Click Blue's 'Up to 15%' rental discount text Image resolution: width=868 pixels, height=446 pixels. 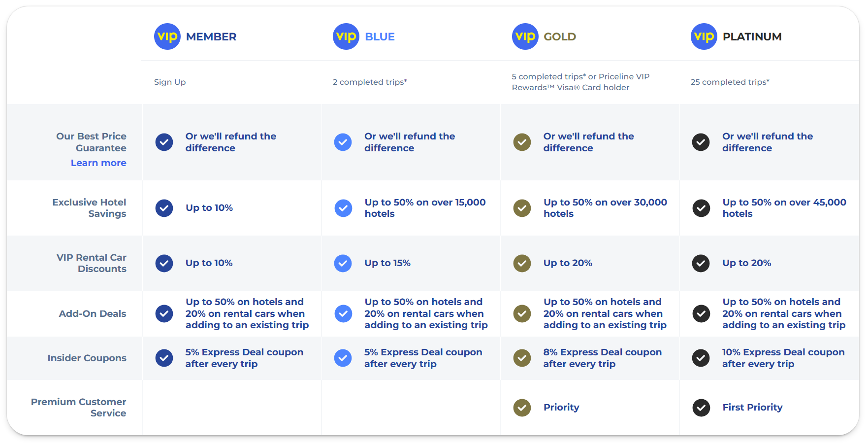point(387,263)
